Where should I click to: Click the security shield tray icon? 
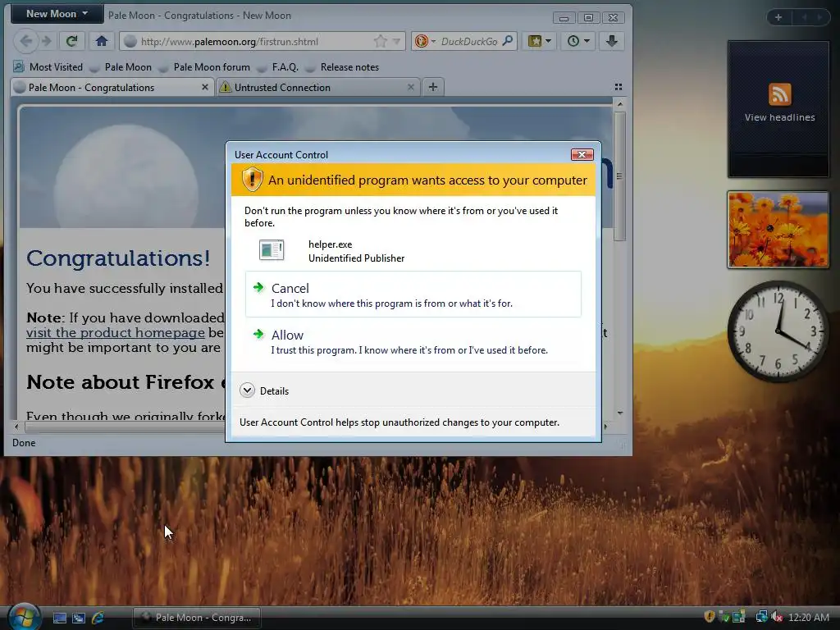click(710, 617)
